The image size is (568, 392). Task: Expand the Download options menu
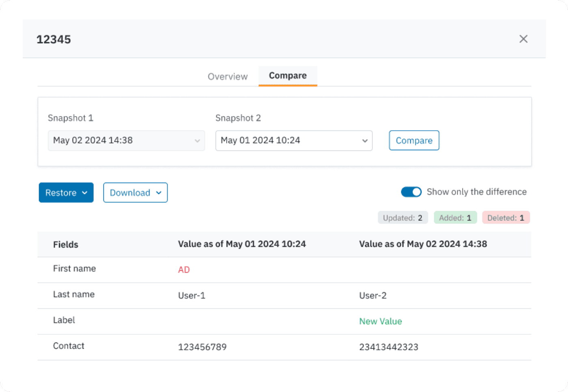(x=135, y=193)
